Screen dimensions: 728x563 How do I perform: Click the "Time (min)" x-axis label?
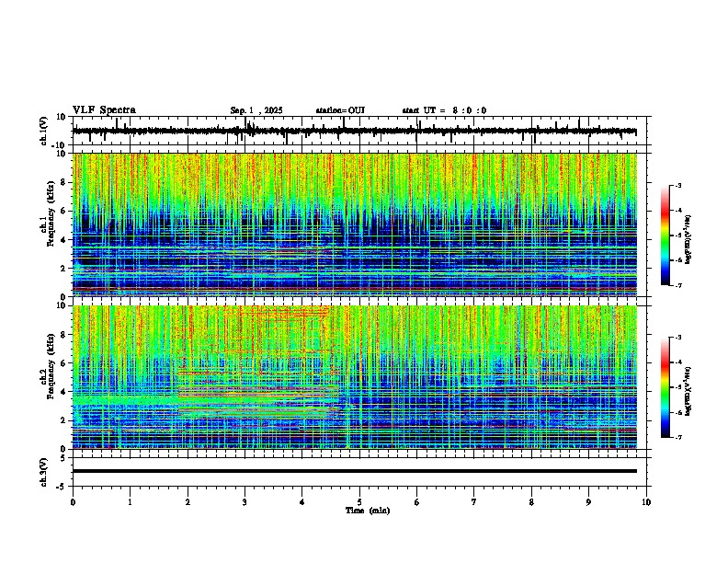pyautogui.click(x=368, y=511)
